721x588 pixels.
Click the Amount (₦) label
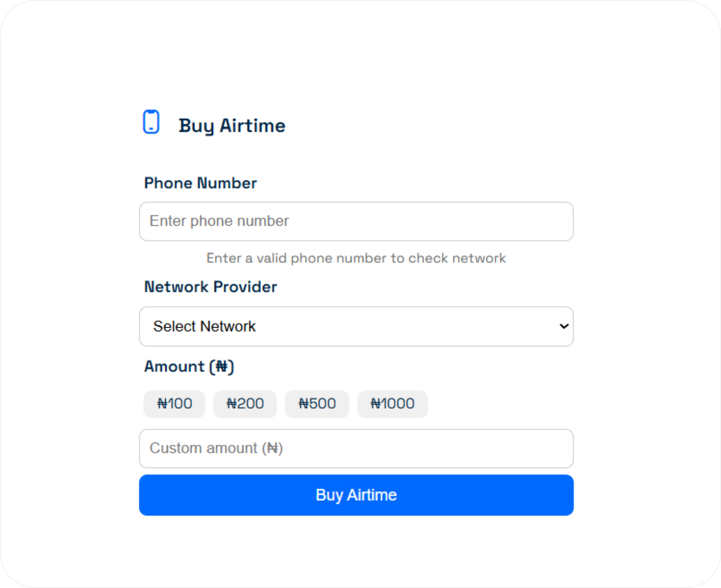[189, 366]
